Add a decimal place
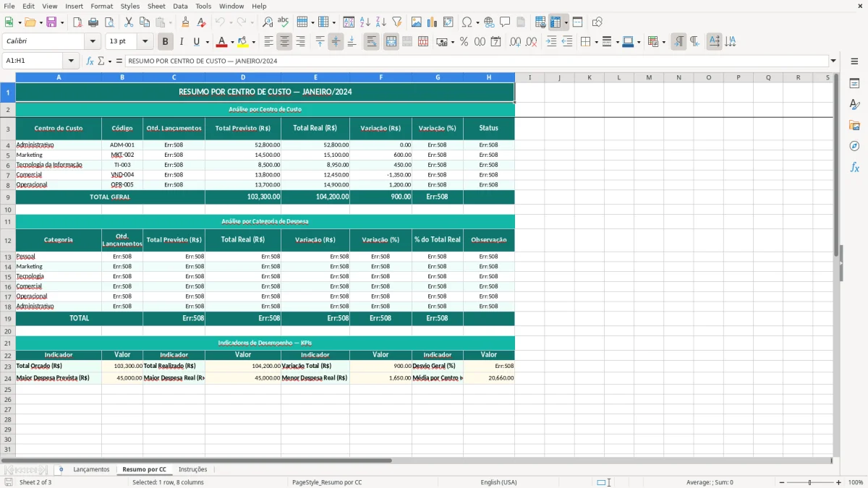 coord(516,42)
